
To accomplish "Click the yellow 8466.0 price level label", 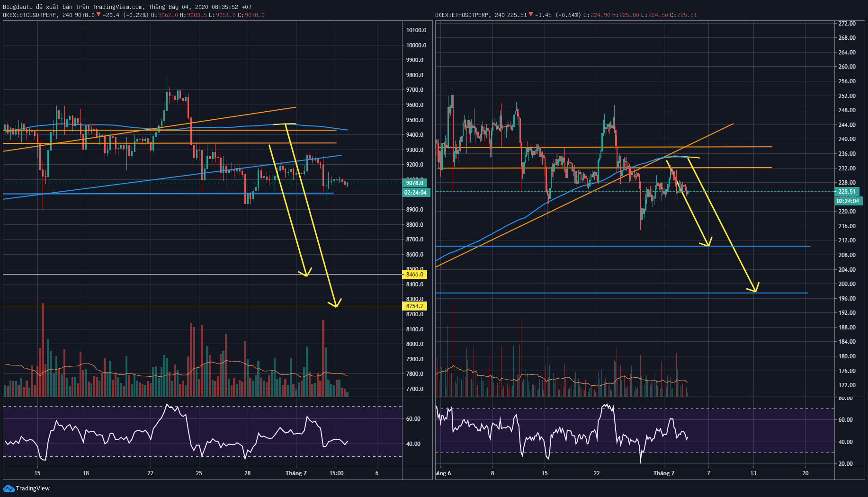I will pos(415,274).
